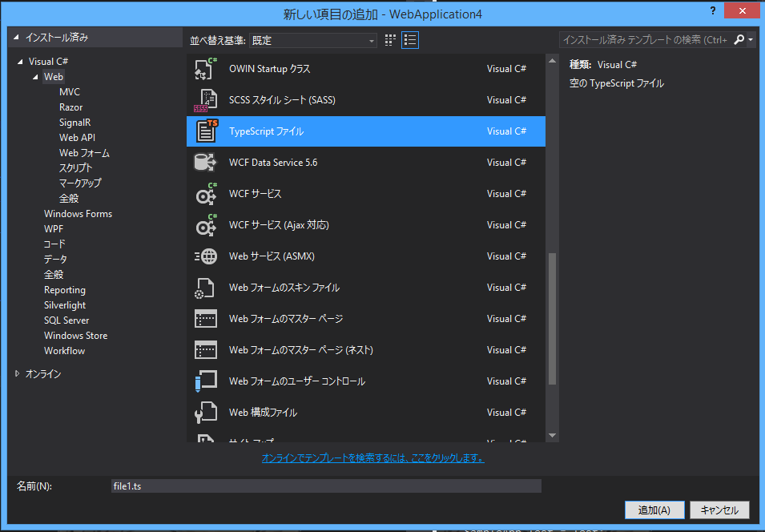Select the データ category
This screenshot has width=765, height=532.
coord(55,259)
